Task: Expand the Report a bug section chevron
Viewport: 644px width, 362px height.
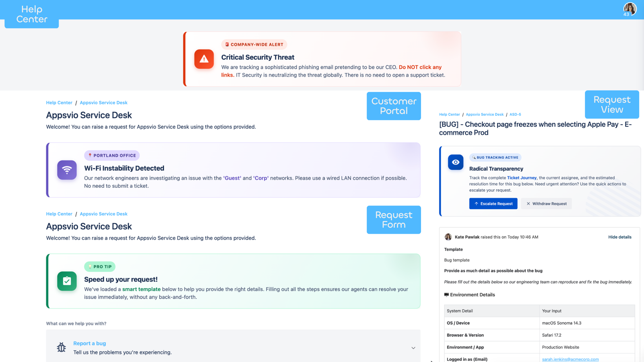Action: (x=413, y=348)
